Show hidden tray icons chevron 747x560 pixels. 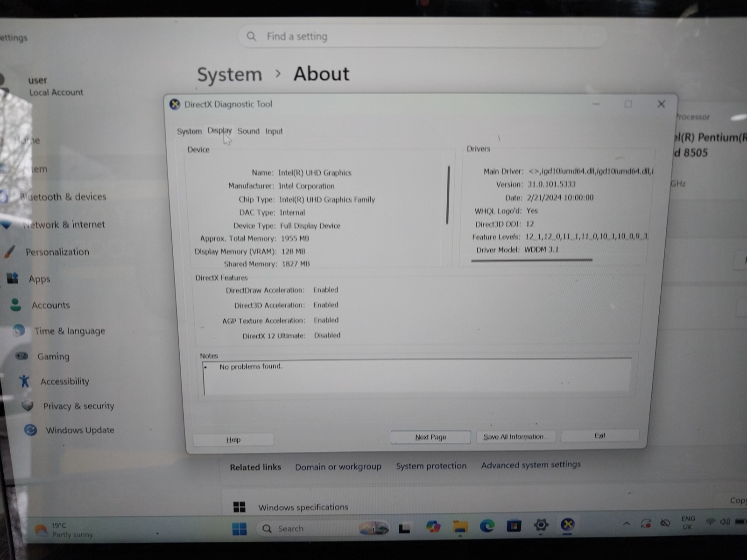627,524
